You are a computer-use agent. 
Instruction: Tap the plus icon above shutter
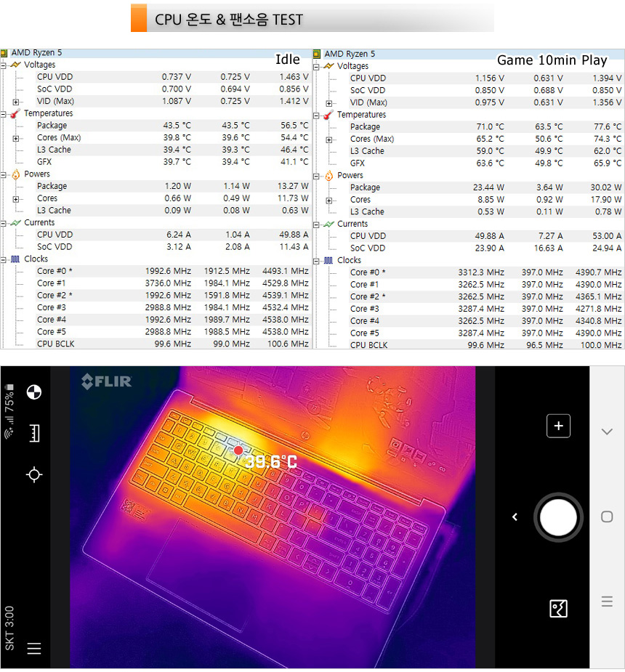pyautogui.click(x=558, y=426)
